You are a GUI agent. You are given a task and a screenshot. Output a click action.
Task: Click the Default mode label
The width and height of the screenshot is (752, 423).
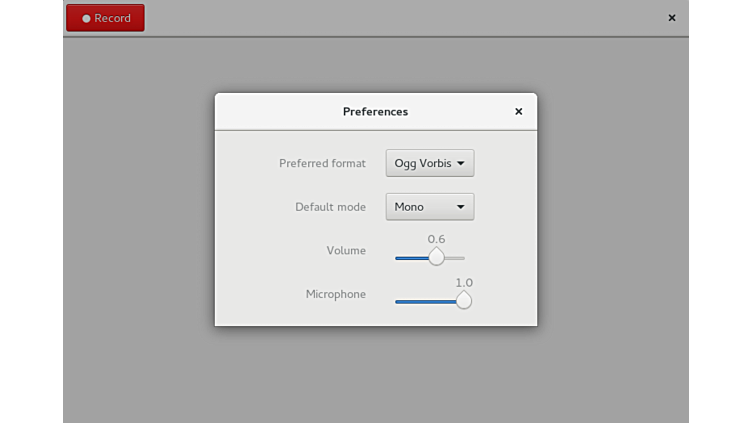click(330, 207)
